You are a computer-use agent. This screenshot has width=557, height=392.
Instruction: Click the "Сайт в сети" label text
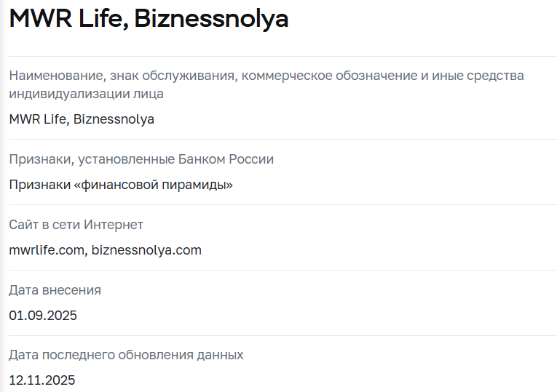click(44, 225)
